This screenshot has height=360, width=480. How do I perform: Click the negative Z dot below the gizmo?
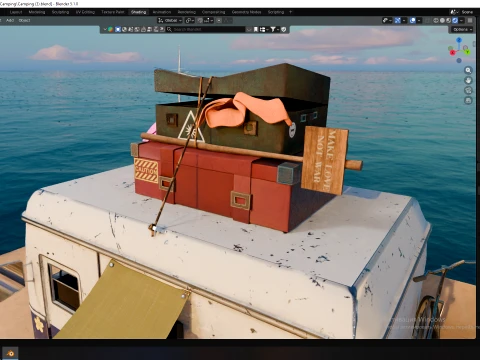pyautogui.click(x=459, y=61)
